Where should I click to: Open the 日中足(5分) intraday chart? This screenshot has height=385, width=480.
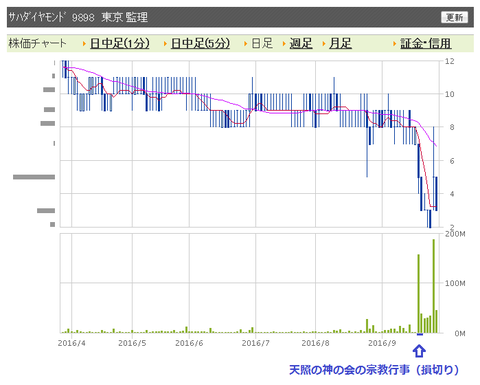tap(200, 43)
